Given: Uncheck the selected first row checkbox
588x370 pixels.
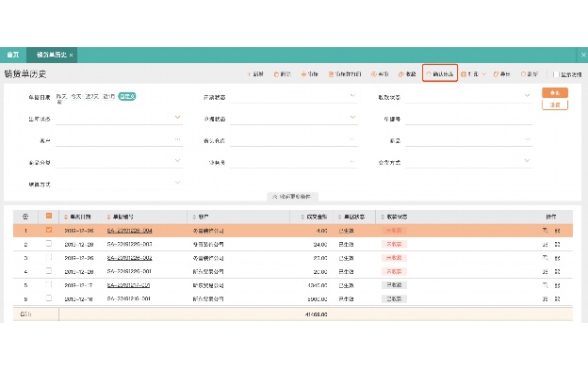Looking at the screenshot, I should [49, 230].
